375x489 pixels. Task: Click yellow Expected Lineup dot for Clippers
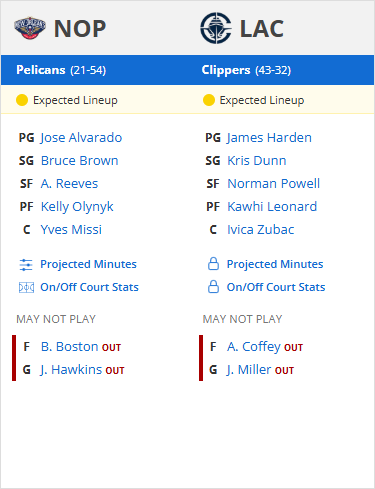pyautogui.click(x=209, y=100)
